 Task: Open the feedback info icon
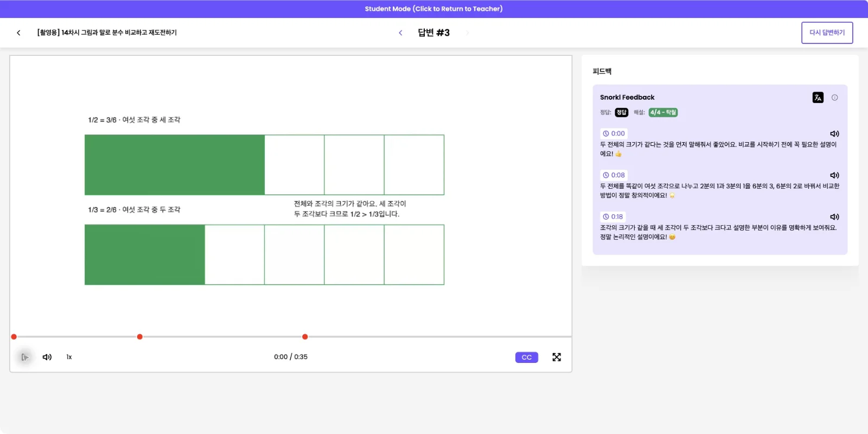835,98
